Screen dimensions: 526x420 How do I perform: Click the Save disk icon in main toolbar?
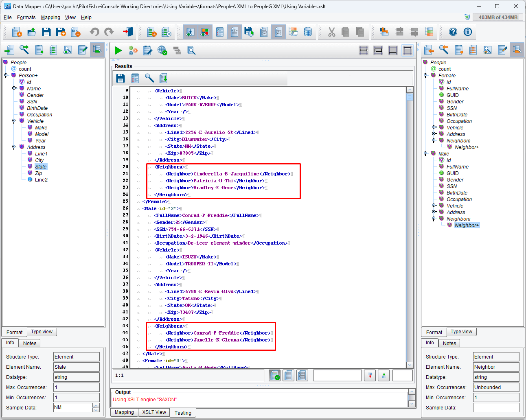click(x=46, y=32)
